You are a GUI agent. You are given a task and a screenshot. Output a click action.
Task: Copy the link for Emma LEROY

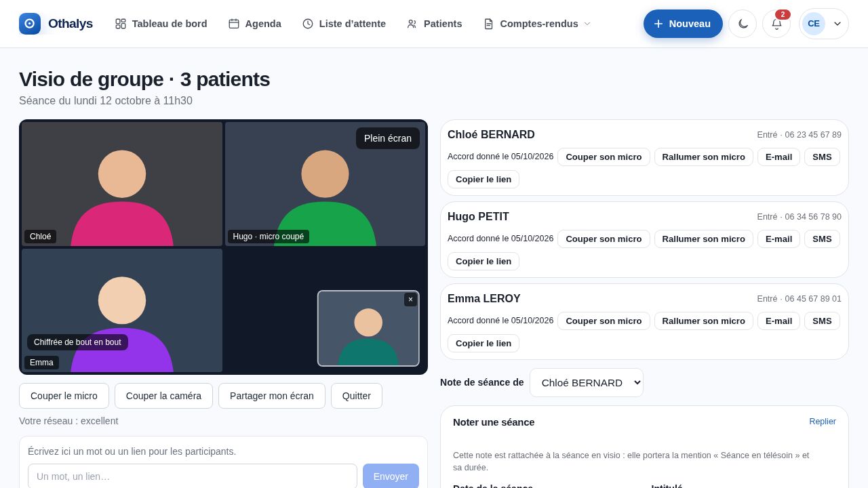point(484,343)
